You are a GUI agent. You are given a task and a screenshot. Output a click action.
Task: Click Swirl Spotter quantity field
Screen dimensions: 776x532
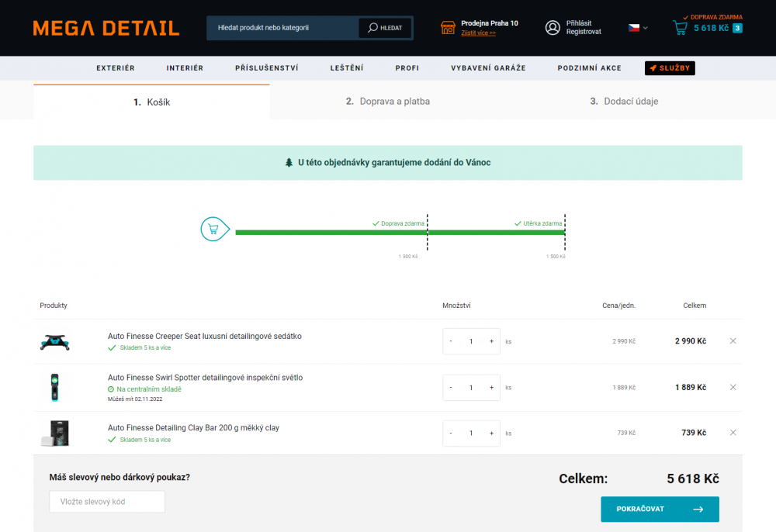point(471,388)
